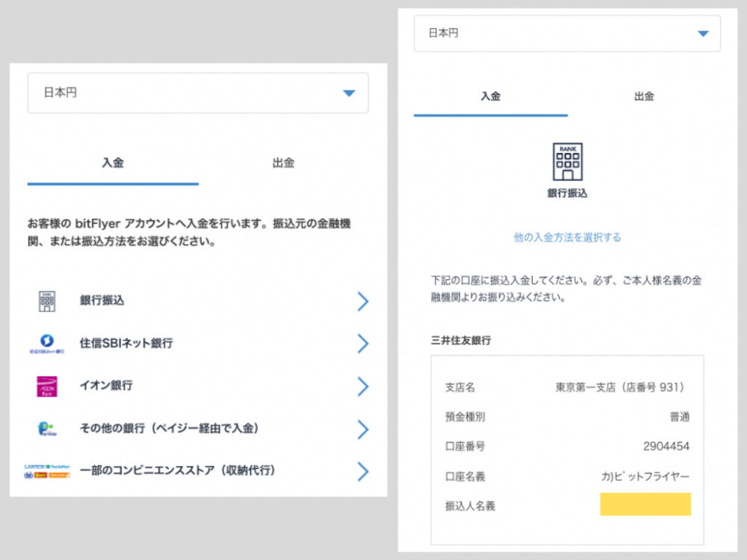747x560 pixels.
Task: Select the 入金 tab in right panel
Action: [491, 96]
